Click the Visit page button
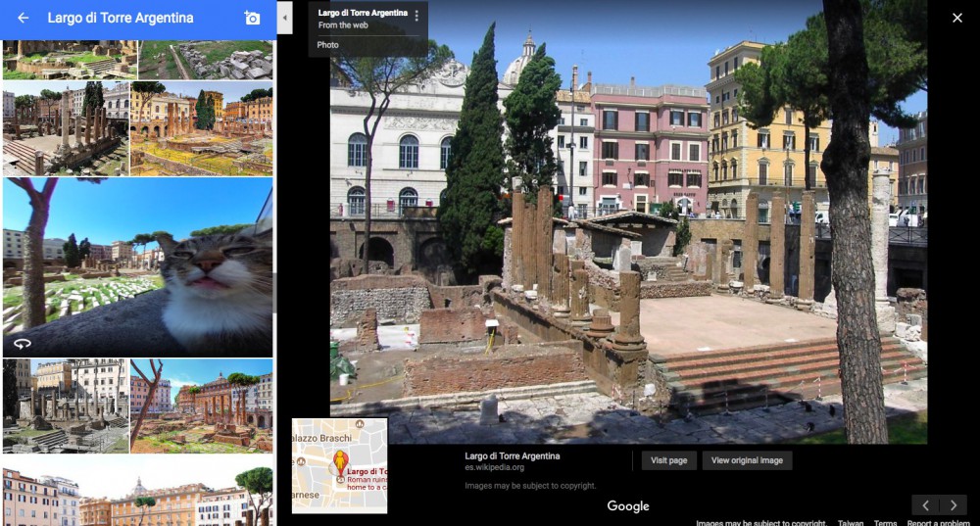The width and height of the screenshot is (980, 526). click(x=668, y=460)
